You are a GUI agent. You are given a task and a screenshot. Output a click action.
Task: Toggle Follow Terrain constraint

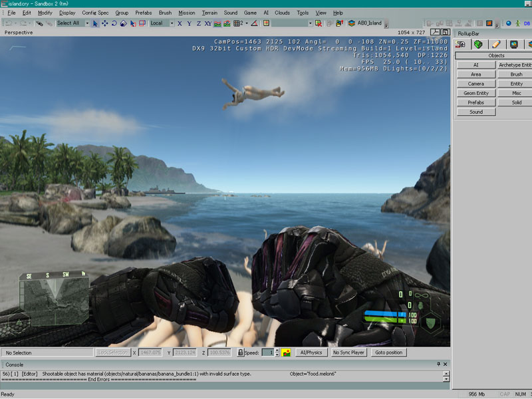pyautogui.click(x=217, y=23)
